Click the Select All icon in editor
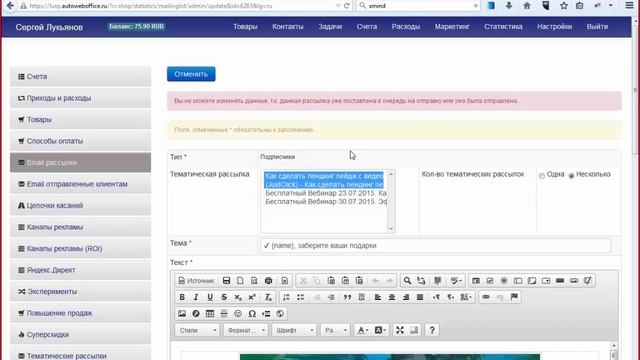Screen dimensions: 640x360 pyautogui.click(x=438, y=281)
